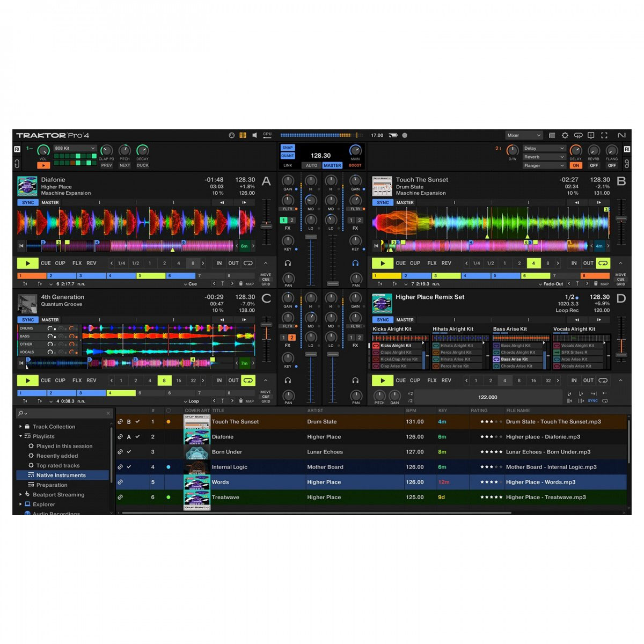644x644 pixels.
Task: Click the audio output speaker icon
Action: tap(254, 135)
